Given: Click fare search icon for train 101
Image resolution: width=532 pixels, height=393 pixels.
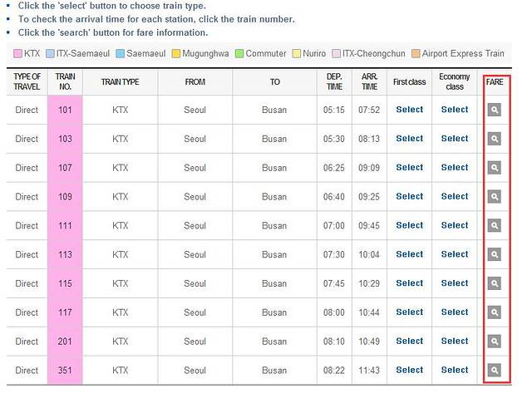Looking at the screenshot, I should tap(494, 110).
